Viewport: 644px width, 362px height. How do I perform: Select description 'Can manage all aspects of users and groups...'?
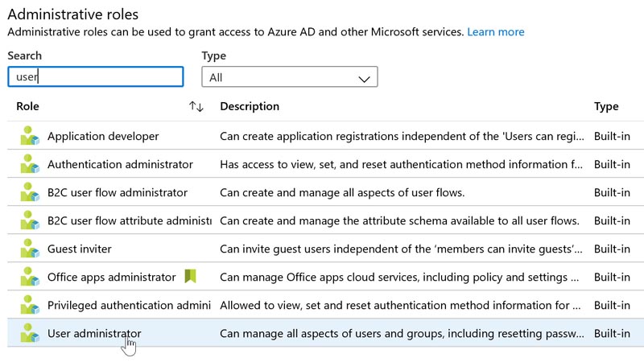point(402,333)
